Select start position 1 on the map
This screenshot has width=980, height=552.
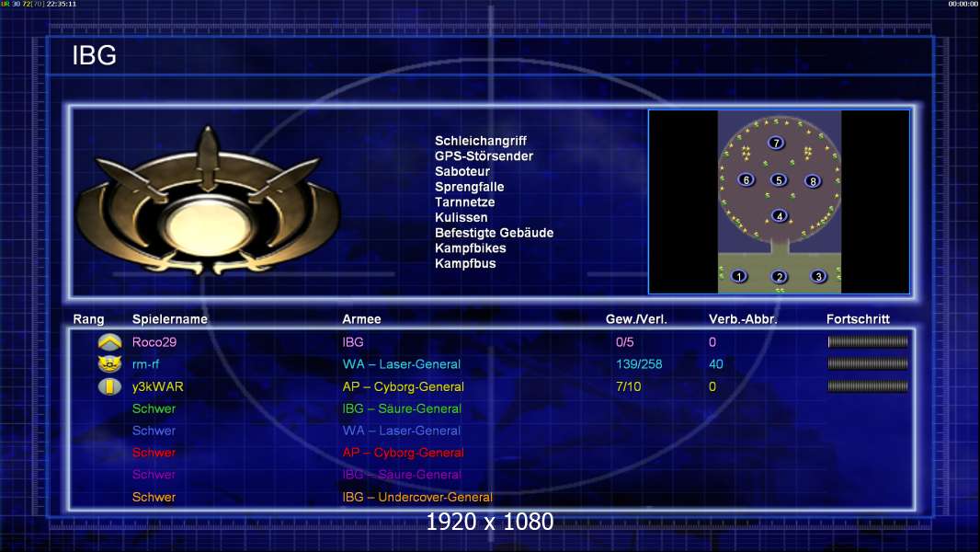point(739,276)
